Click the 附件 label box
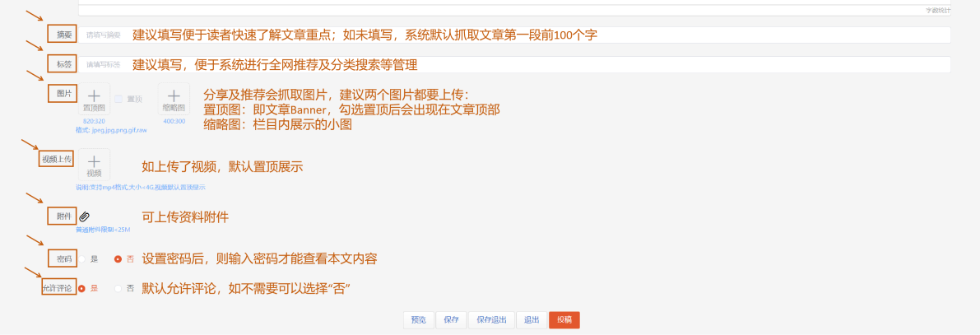Screen dimensions: 980x335 pos(63,216)
